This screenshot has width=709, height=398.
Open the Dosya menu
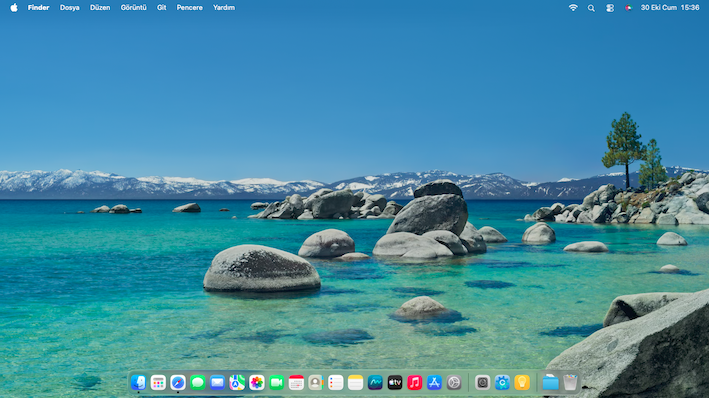click(x=70, y=8)
